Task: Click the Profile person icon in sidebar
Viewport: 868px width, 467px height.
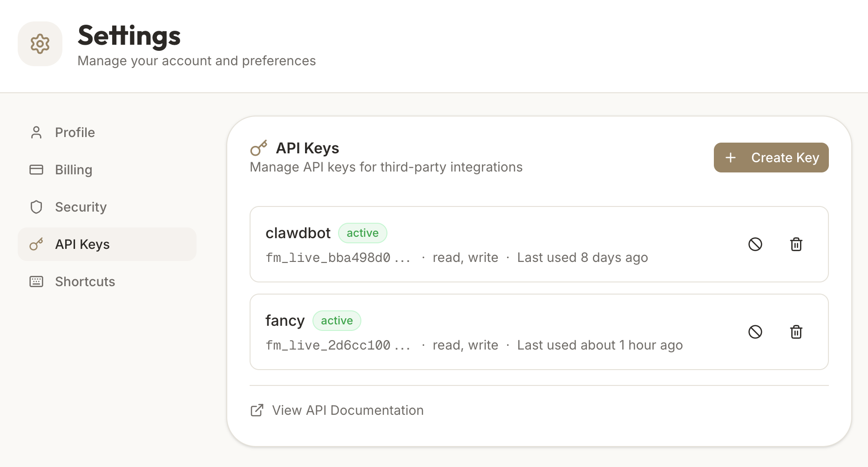Action: click(36, 132)
